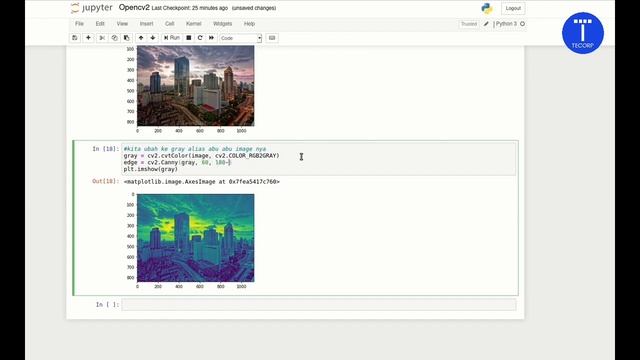The image size is (640, 360).
Task: Click the In [18] prompt label
Action: pos(106,149)
